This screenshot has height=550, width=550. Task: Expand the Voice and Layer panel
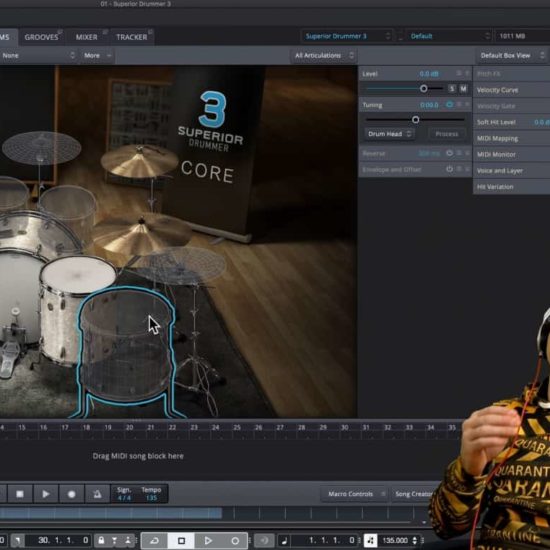(511, 171)
